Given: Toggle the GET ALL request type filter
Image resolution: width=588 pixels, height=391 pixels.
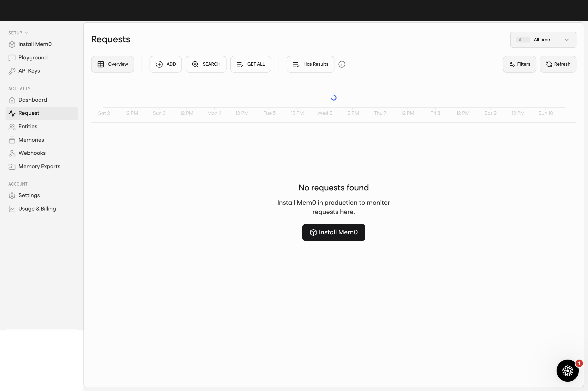Looking at the screenshot, I should pos(251,64).
